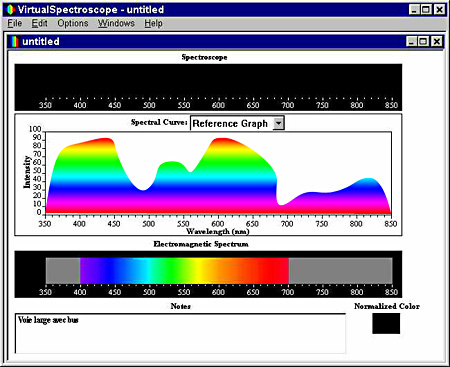Viewport: 450px width, 367px height.
Task: Maximize the untitled inner window
Action: pyautogui.click(x=423, y=42)
